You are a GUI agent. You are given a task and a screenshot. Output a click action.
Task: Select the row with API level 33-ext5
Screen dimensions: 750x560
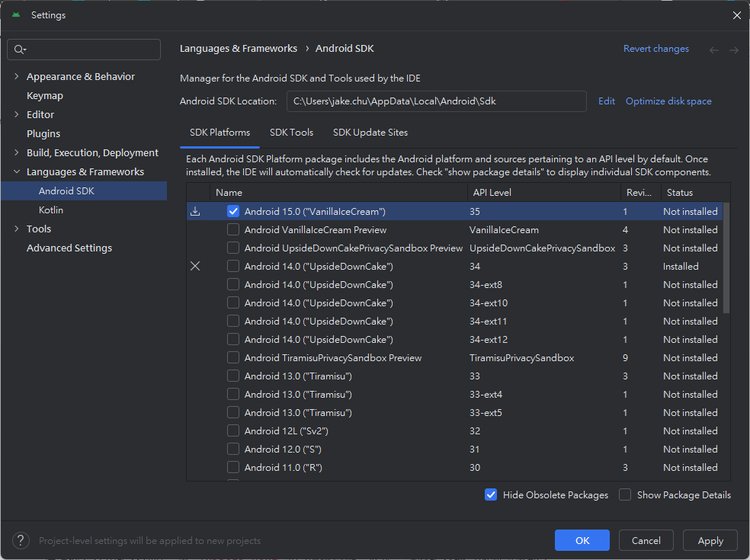pyautogui.click(x=454, y=413)
